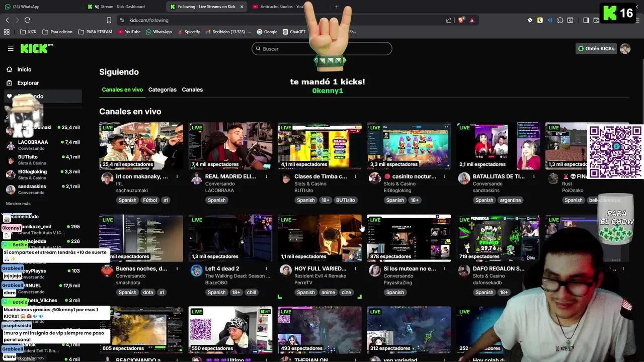Open options menu for Clases de Timba stream
The height and width of the screenshot is (362, 644).
coord(355,176)
